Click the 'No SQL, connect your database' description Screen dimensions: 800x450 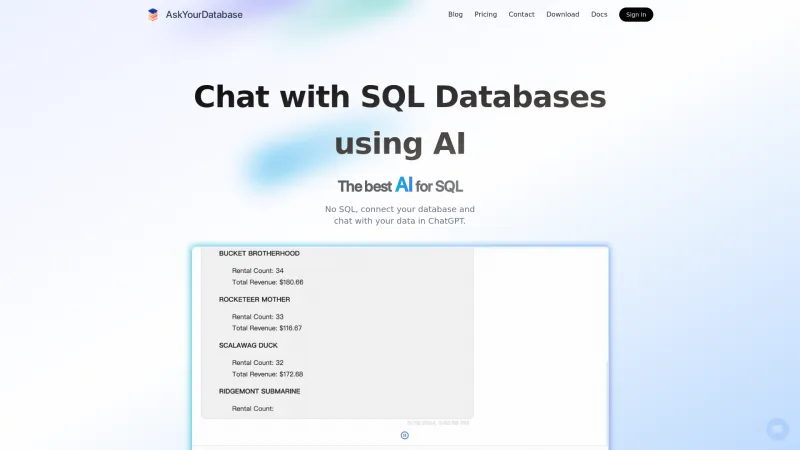(x=400, y=215)
